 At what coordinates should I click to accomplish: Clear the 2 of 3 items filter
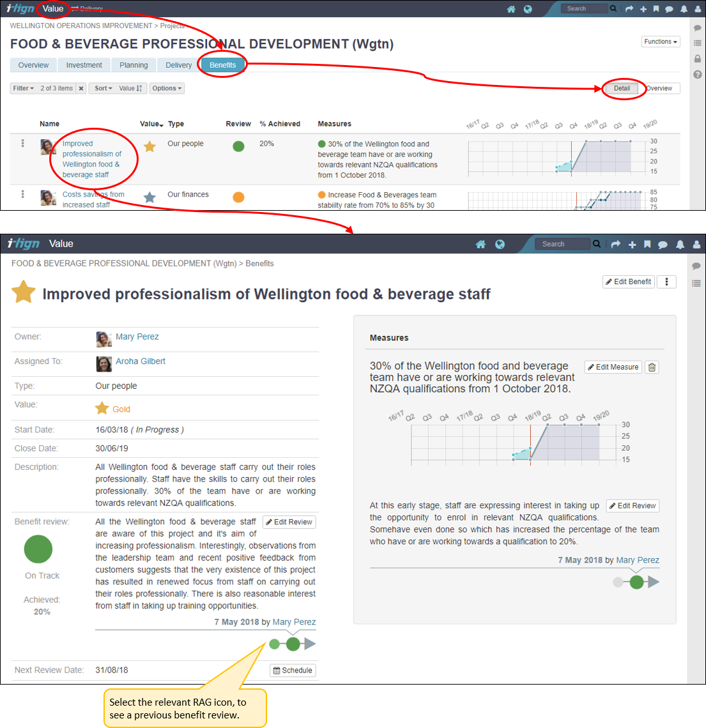pyautogui.click(x=81, y=88)
